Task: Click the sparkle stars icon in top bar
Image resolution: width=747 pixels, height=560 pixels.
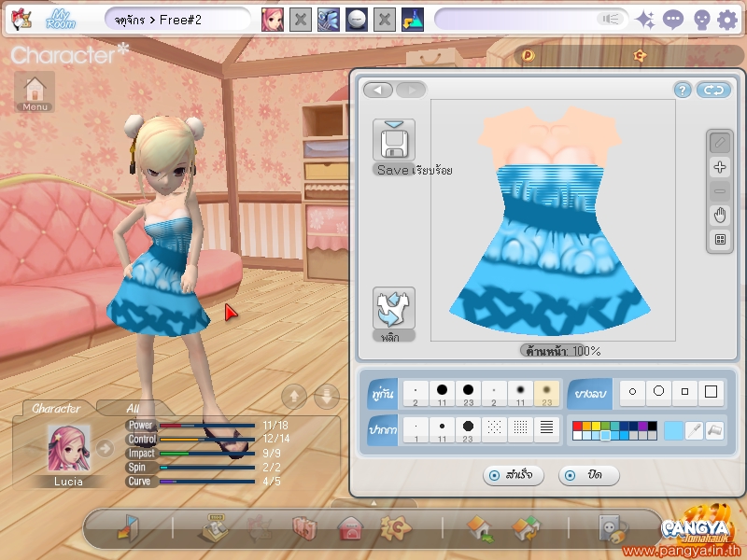Action: pyautogui.click(x=645, y=20)
